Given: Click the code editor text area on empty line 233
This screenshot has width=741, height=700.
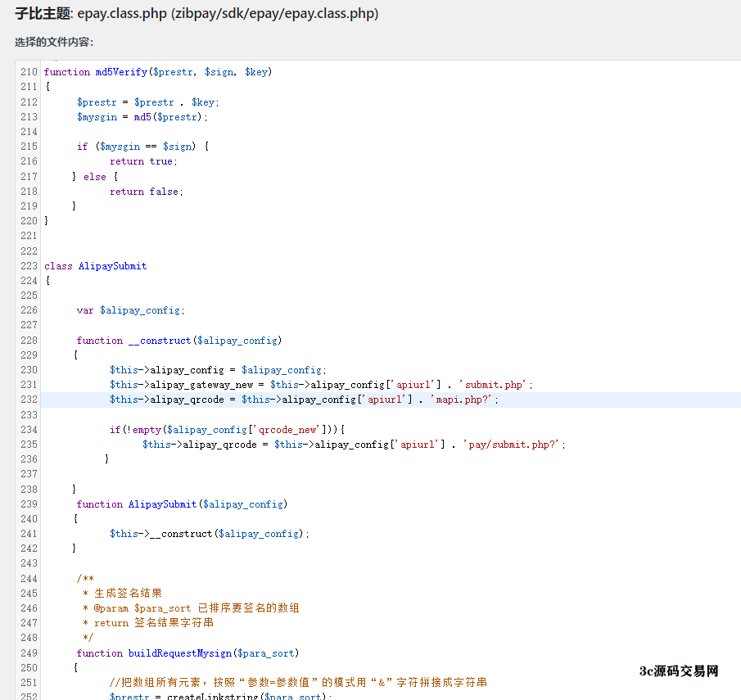Looking at the screenshot, I should coord(391,414).
